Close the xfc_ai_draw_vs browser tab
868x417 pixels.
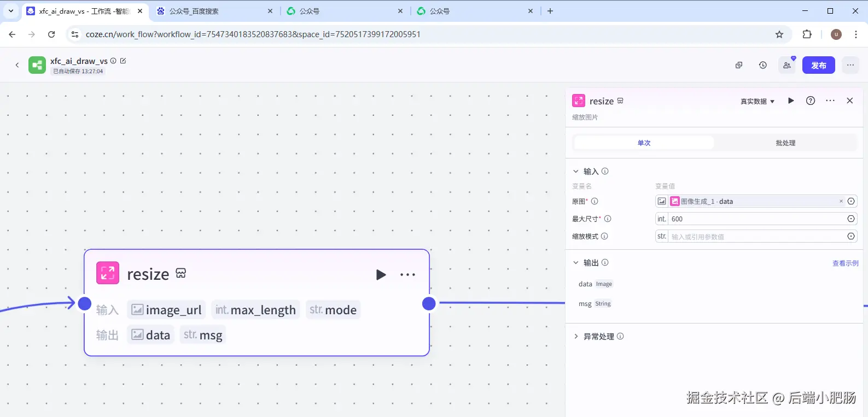click(140, 11)
